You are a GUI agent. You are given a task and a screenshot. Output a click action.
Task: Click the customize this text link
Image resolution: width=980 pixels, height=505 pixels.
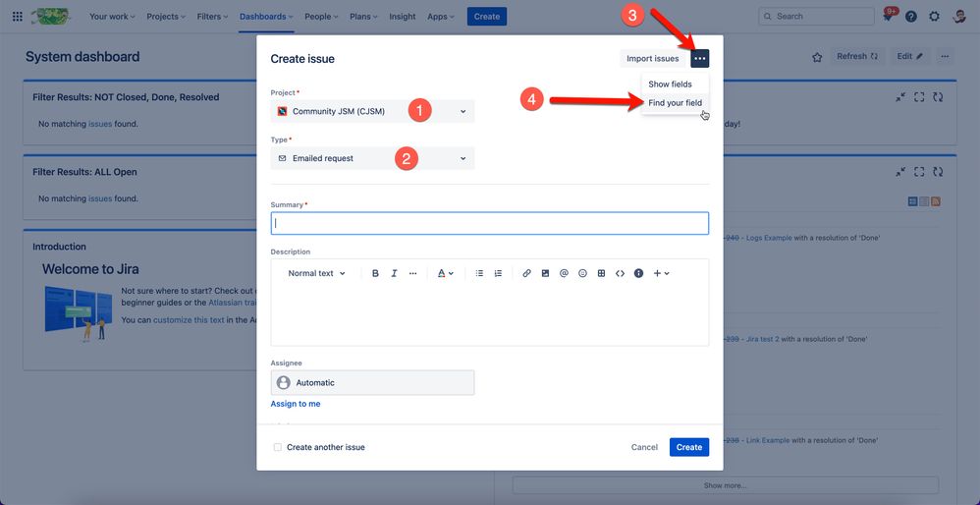(189, 320)
